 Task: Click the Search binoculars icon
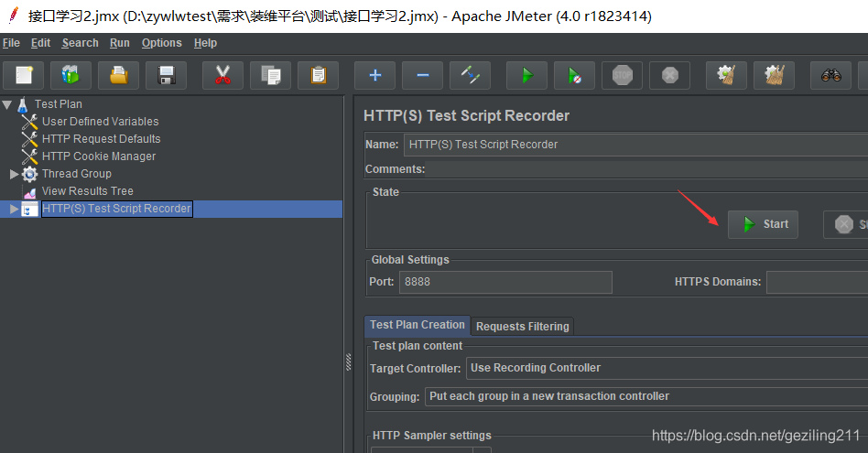(x=830, y=75)
